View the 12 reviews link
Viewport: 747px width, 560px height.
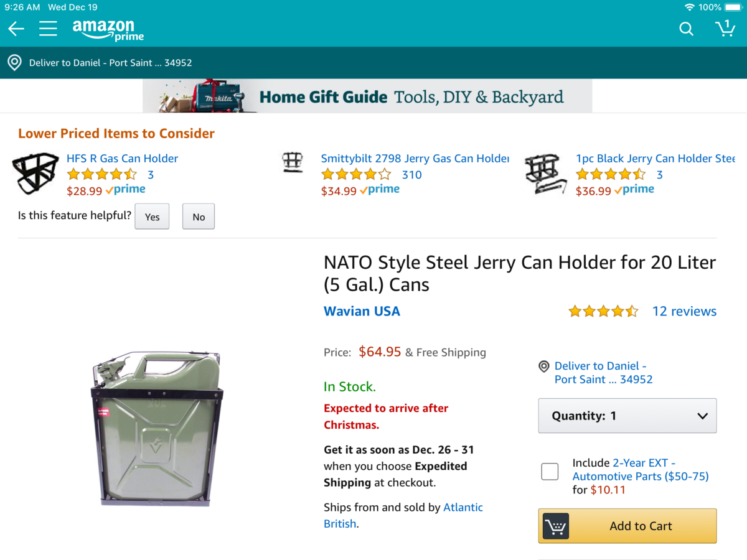(684, 311)
